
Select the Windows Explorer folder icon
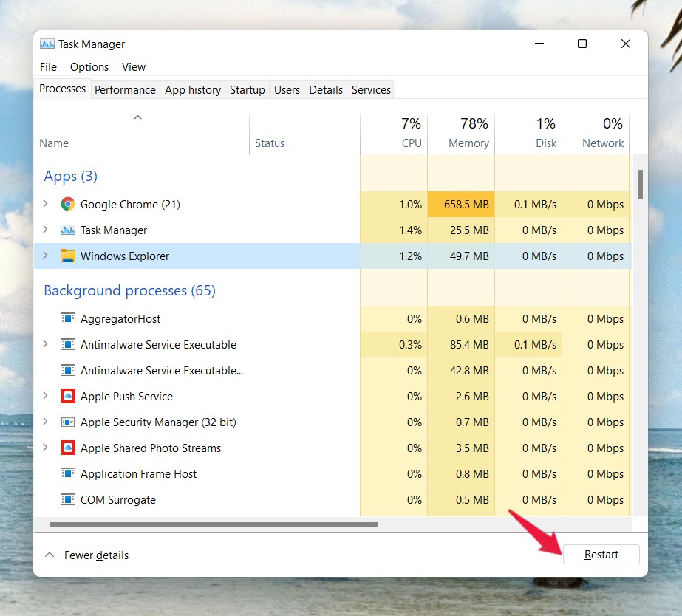click(x=68, y=256)
